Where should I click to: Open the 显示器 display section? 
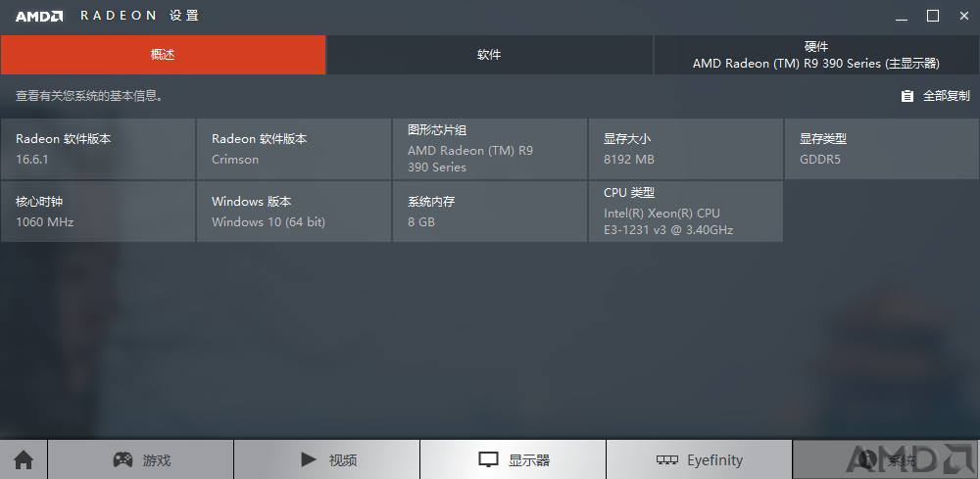pyautogui.click(x=514, y=460)
